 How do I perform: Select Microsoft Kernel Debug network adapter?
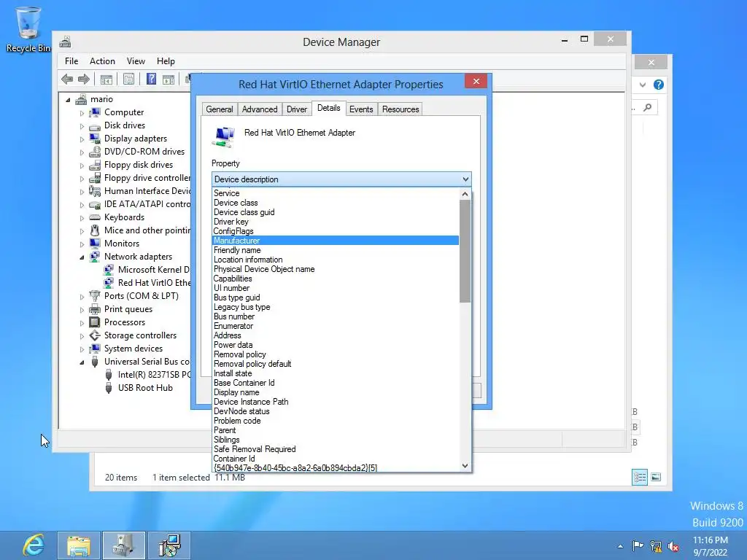[153, 270]
